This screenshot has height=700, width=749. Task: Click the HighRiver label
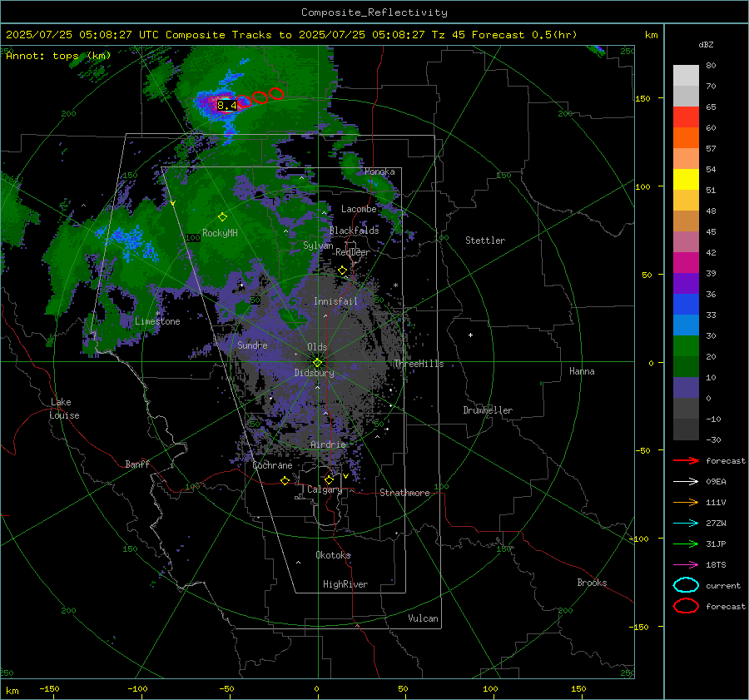(345, 584)
